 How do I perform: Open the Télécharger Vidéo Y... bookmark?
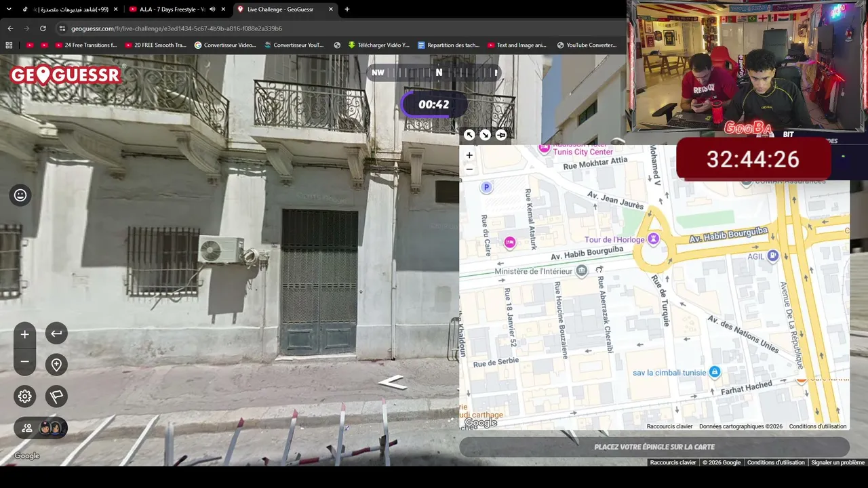tap(378, 45)
